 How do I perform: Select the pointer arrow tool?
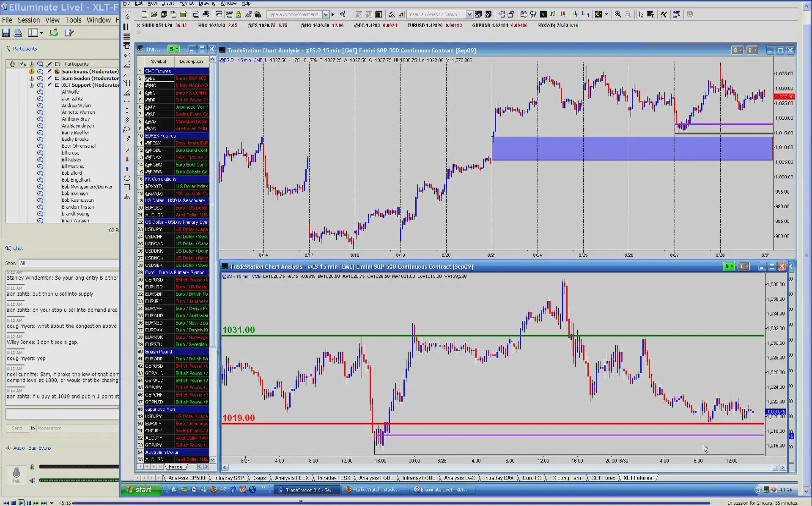641,14
